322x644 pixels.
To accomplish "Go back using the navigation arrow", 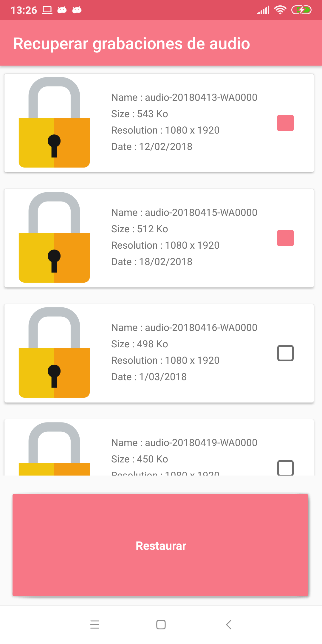I will coord(229,624).
